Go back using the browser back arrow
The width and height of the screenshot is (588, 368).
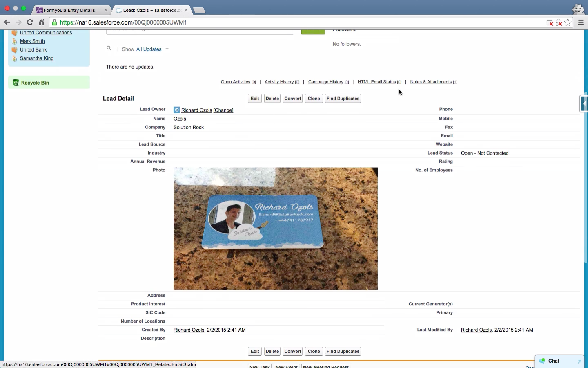pos(7,22)
